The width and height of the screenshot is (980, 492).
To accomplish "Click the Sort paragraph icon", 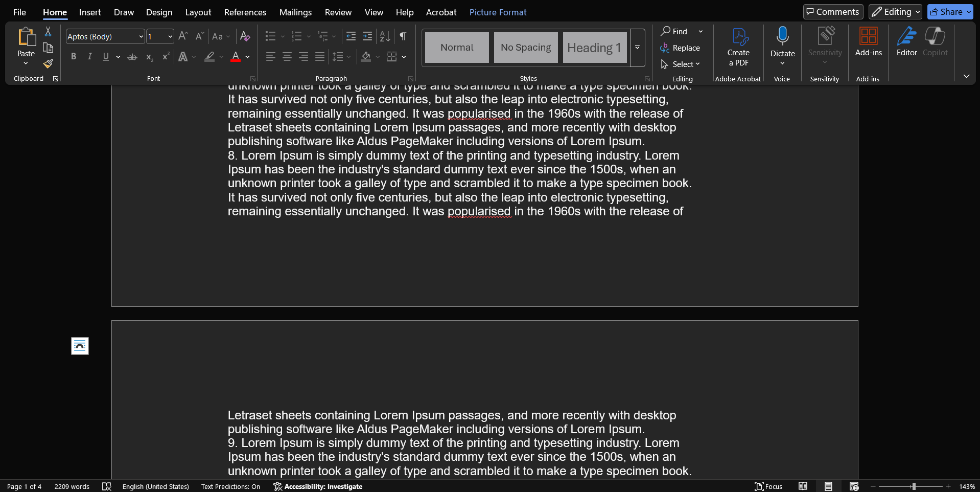I will 385,36.
